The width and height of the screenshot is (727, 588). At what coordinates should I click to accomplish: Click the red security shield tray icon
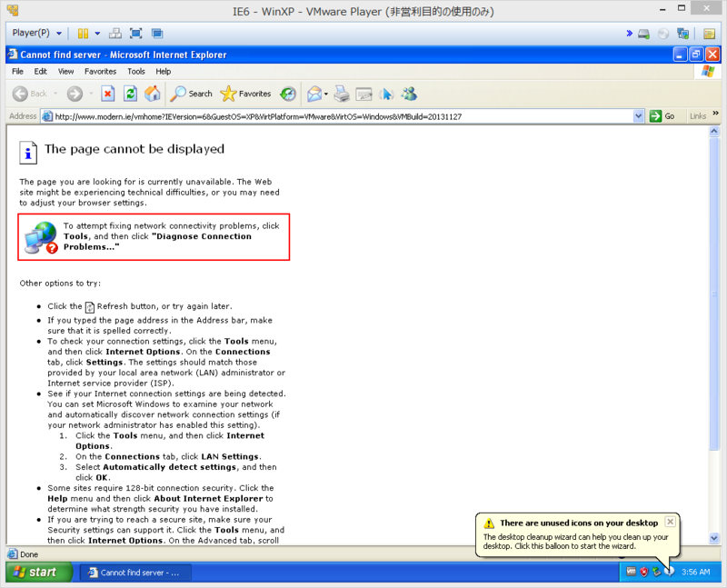click(644, 573)
